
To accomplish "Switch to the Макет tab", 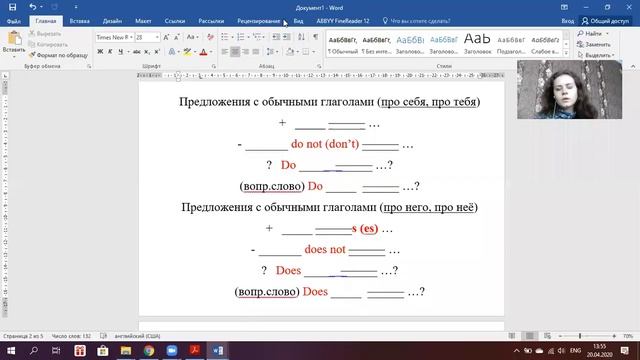I will tap(143, 21).
